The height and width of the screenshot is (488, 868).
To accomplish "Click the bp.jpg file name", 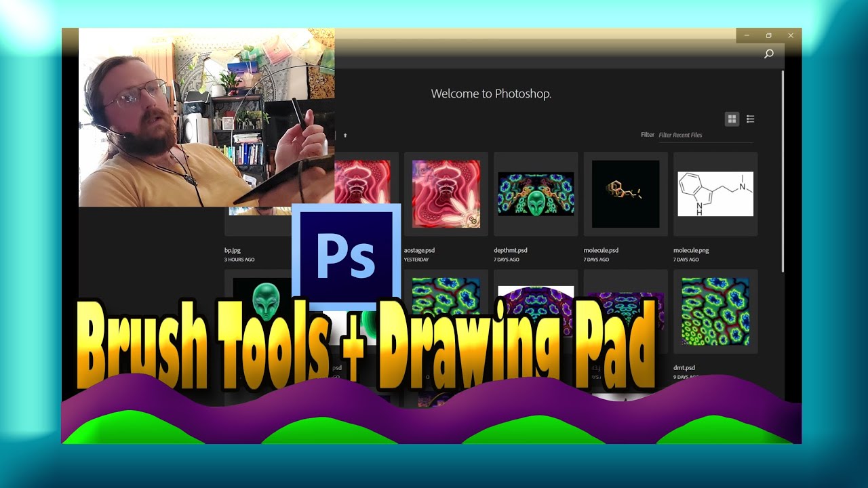I will click(233, 250).
